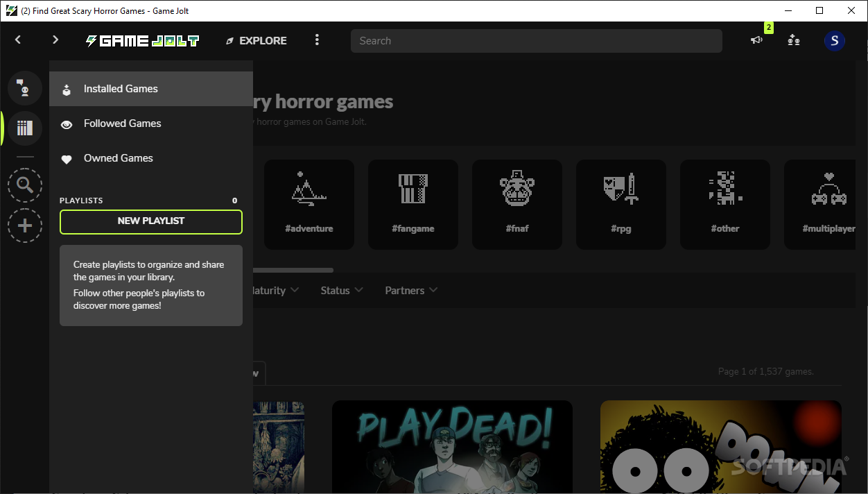Open the discover communities magnifier icon

(25, 185)
